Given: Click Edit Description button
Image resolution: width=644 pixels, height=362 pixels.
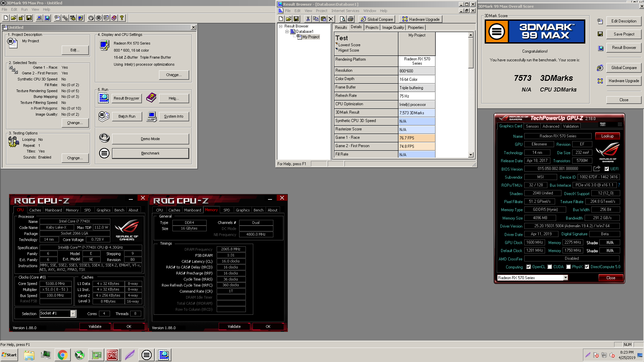Looking at the screenshot, I should click(624, 21).
